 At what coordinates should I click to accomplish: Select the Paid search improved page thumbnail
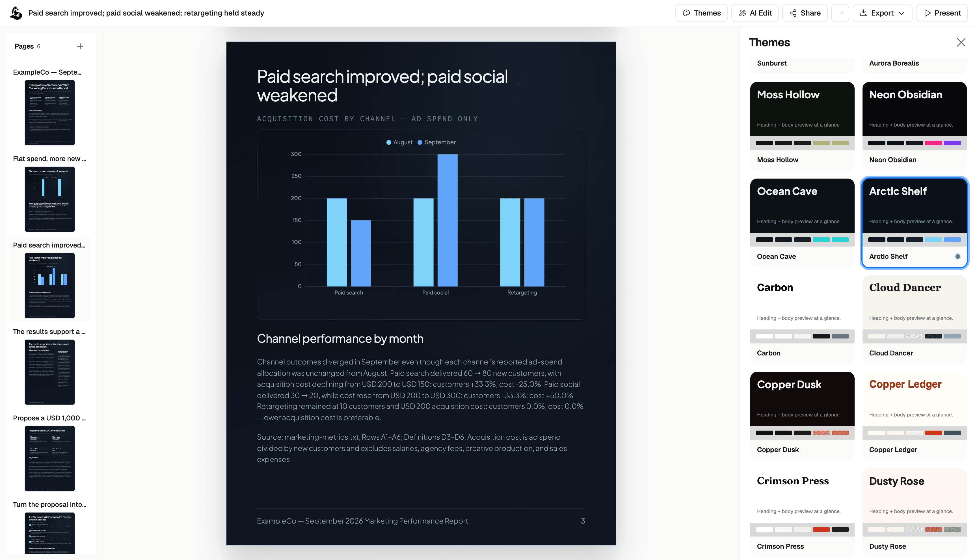(x=50, y=285)
